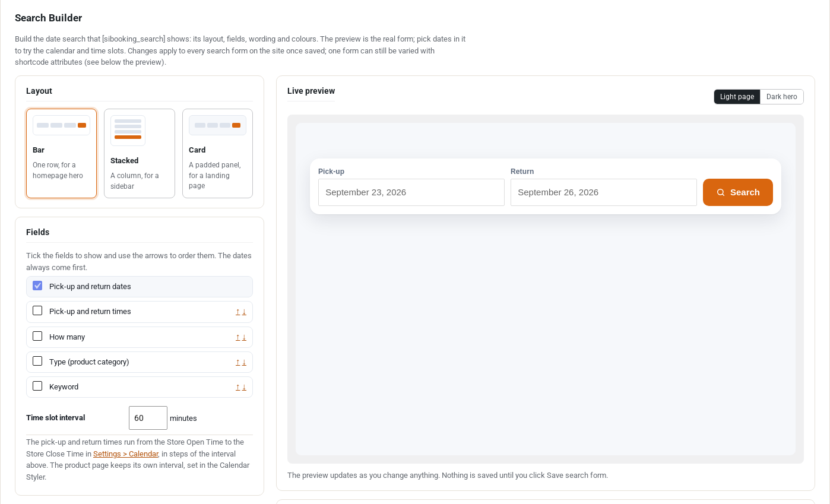The image size is (830, 504).
Task: Open the Pick-up date field
Action: click(x=411, y=192)
